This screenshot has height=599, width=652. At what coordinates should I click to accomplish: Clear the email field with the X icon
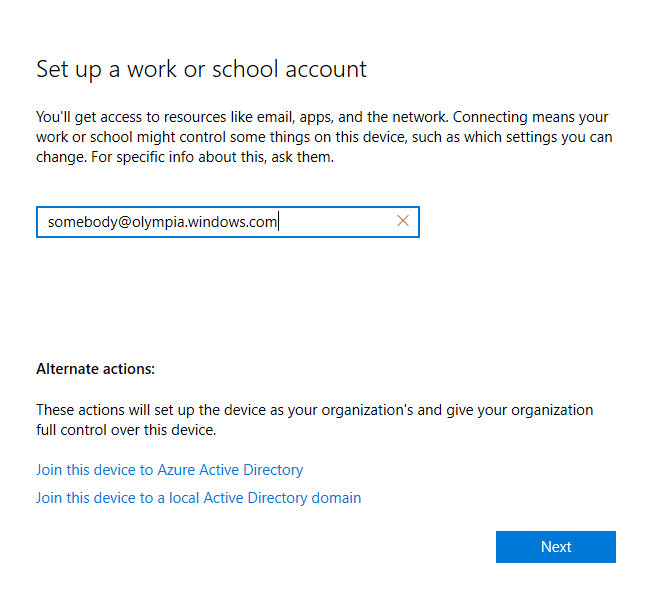pyautogui.click(x=403, y=221)
